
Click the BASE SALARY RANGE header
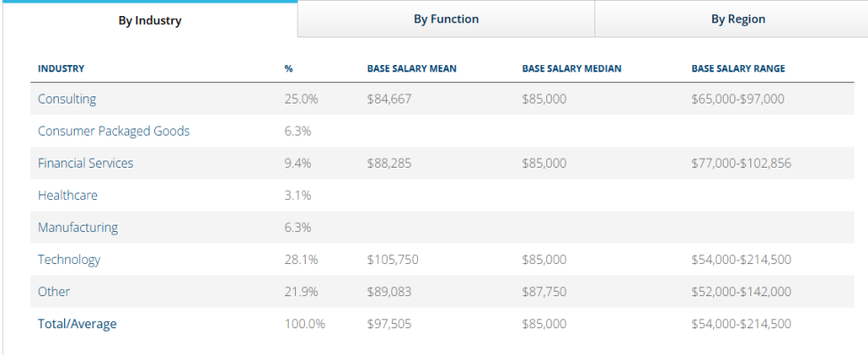738,69
